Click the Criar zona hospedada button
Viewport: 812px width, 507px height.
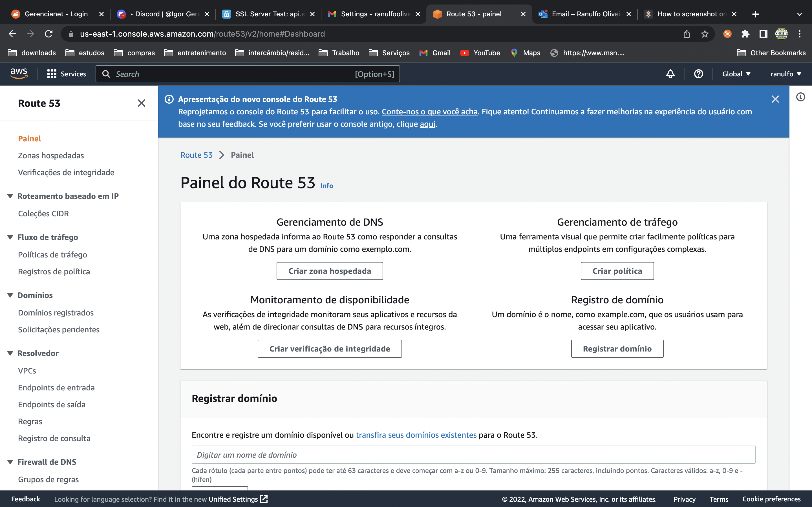pyautogui.click(x=330, y=270)
